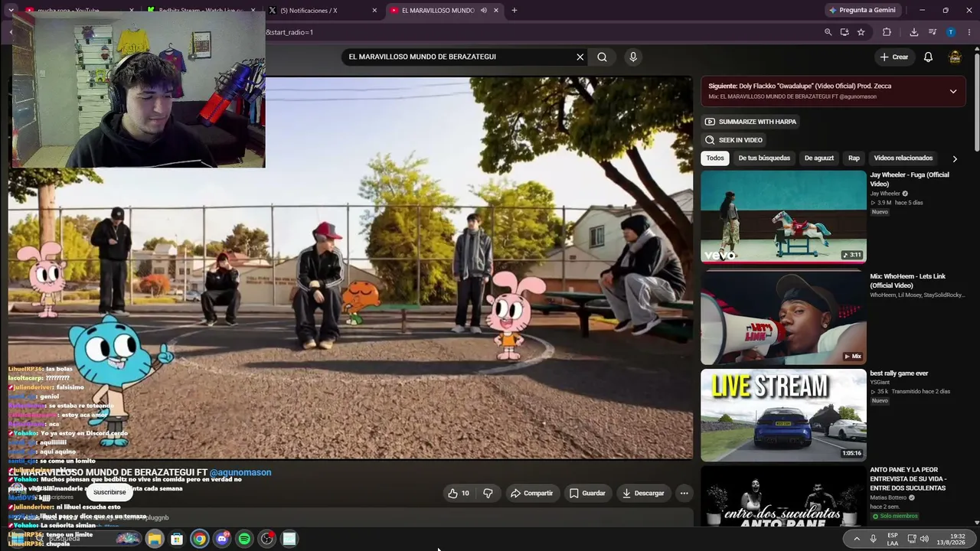
Task: Select the Todos filter chip
Action: point(715,158)
